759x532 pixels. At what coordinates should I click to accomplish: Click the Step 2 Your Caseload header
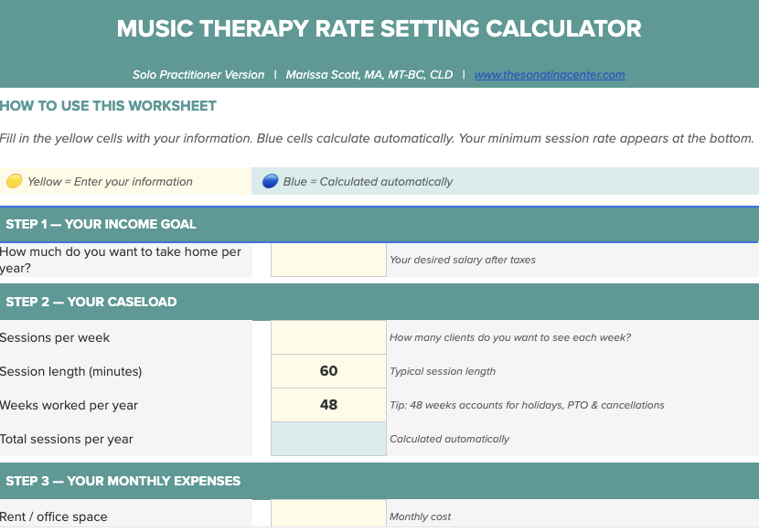tap(91, 302)
